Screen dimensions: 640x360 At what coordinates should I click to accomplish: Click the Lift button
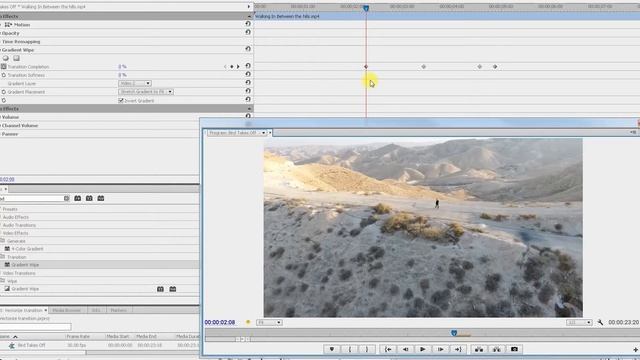(479, 349)
